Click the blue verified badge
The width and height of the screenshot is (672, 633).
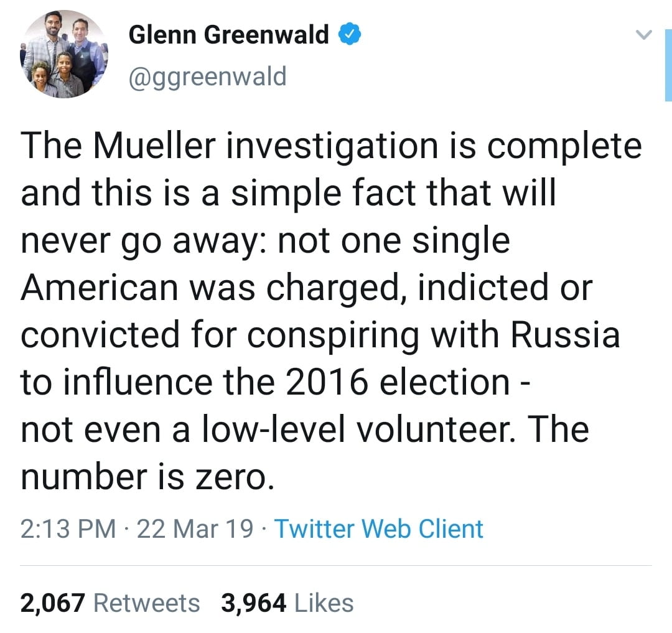tap(349, 36)
